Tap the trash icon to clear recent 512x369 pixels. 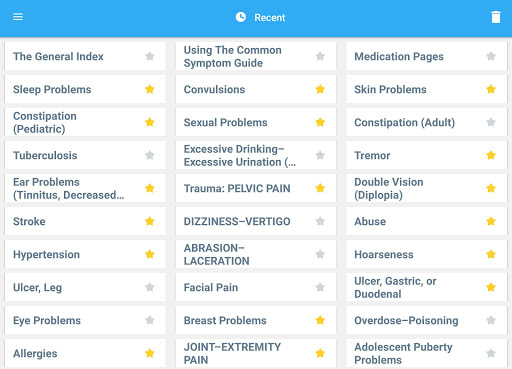[496, 17]
